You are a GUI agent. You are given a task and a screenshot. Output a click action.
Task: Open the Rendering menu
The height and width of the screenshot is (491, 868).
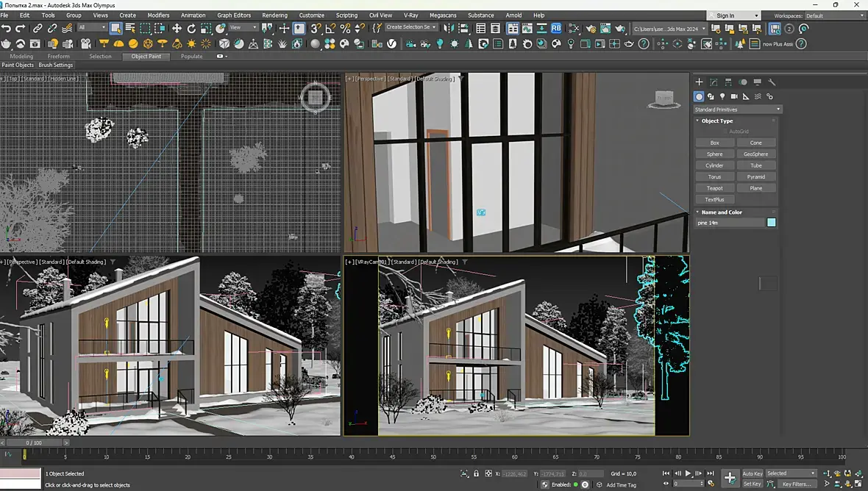coord(274,15)
